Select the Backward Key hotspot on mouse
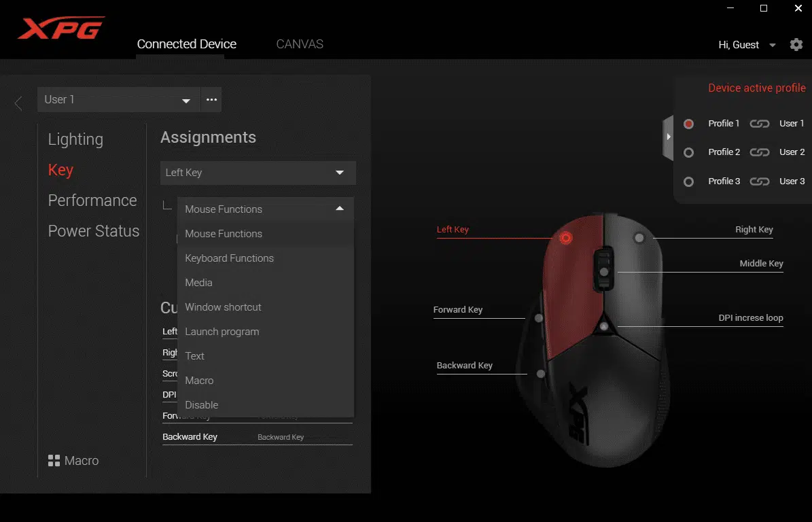 point(541,373)
